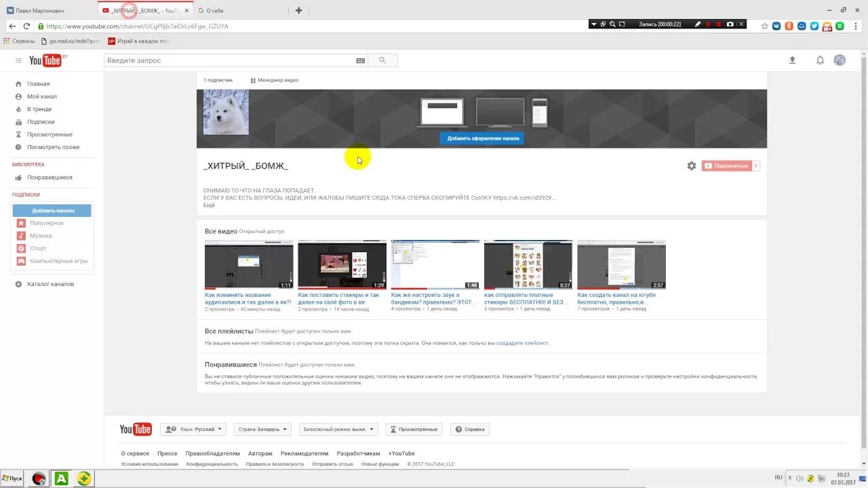This screenshot has width=868, height=488.
Task: Go back in browser
Action: (x=12, y=26)
